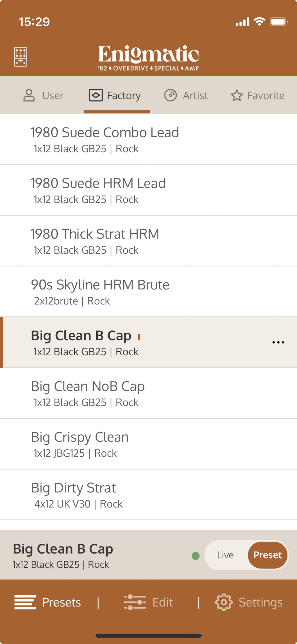Load the Big Crispy Clean preset

80,444
